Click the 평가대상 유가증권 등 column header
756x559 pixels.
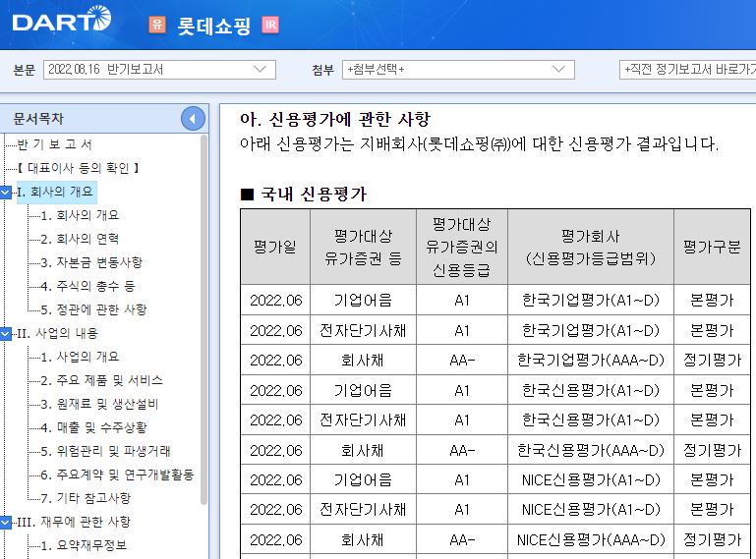363,247
